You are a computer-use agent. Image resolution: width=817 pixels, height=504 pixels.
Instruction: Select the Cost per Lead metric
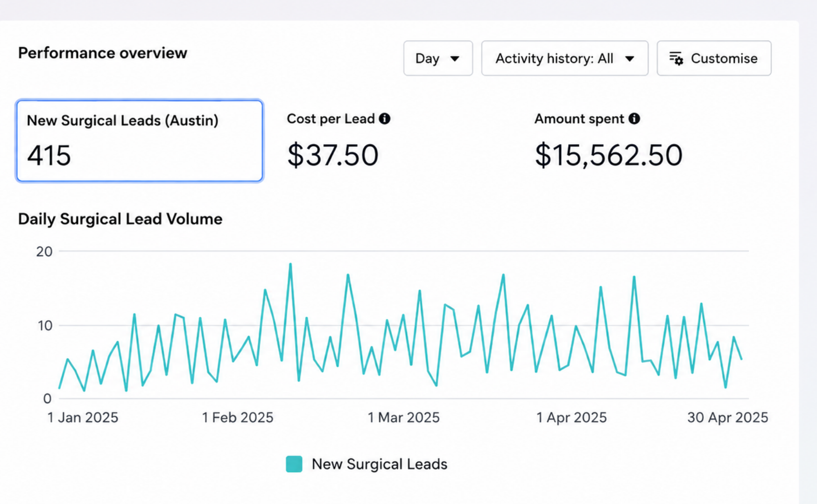[338, 142]
